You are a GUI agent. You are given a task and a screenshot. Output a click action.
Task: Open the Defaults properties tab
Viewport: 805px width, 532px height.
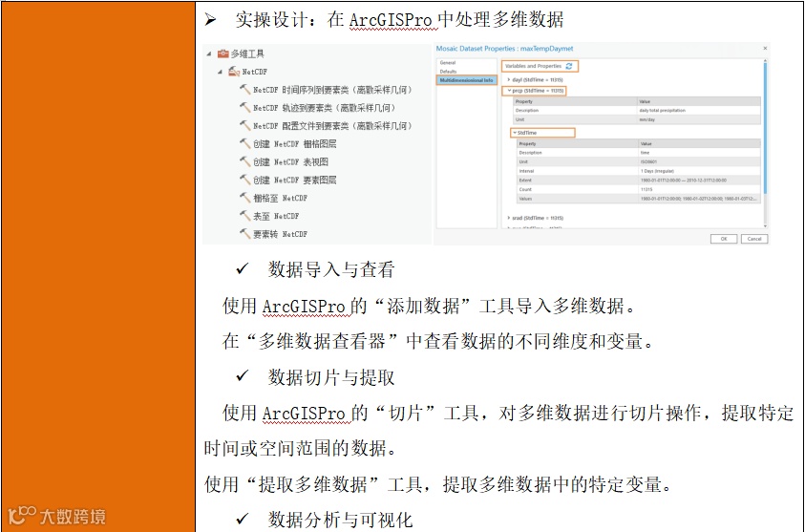click(448, 72)
